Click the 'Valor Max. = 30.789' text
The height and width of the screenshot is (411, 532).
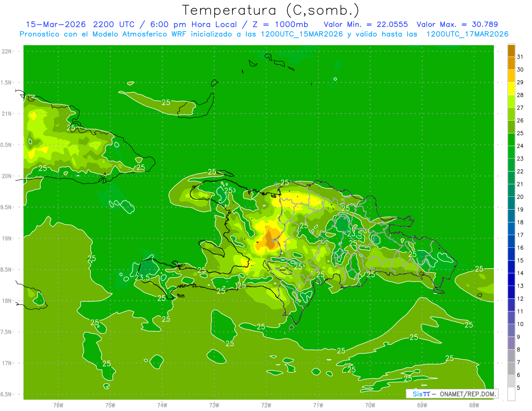point(457,24)
